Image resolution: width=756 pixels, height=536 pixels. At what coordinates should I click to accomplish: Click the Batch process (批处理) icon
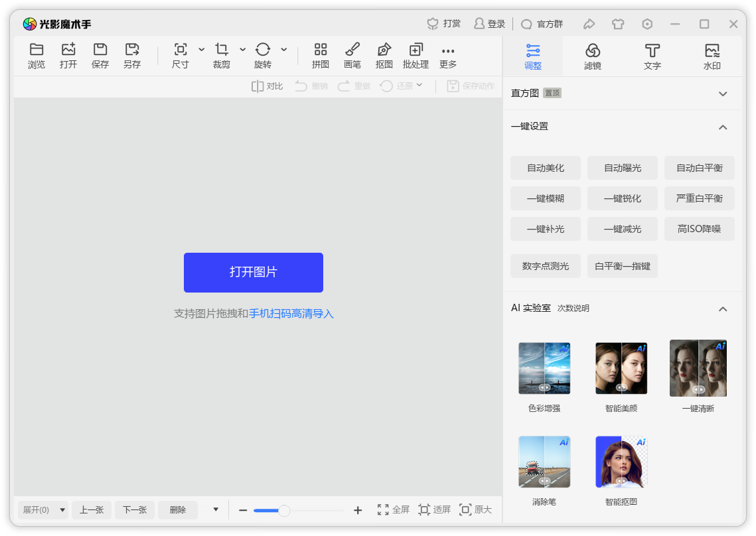pos(416,50)
